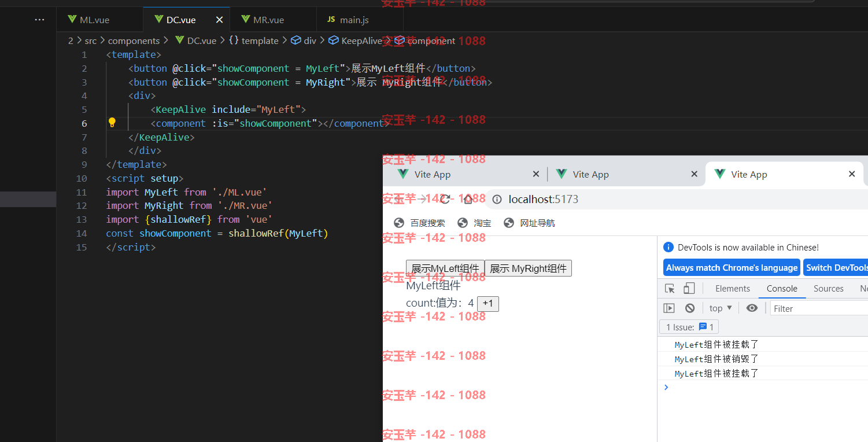Focus the localhost:5173 address bar
The image size is (868, 442).
pyautogui.click(x=677, y=199)
